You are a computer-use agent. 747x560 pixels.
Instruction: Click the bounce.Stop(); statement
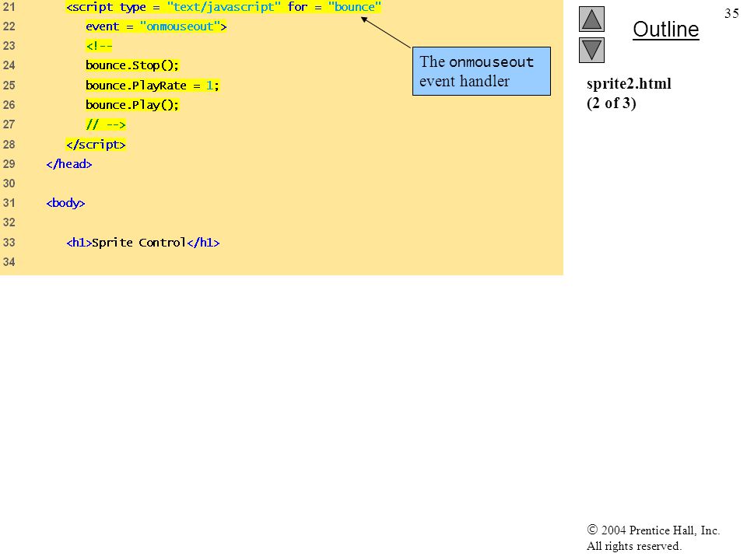tap(132, 65)
